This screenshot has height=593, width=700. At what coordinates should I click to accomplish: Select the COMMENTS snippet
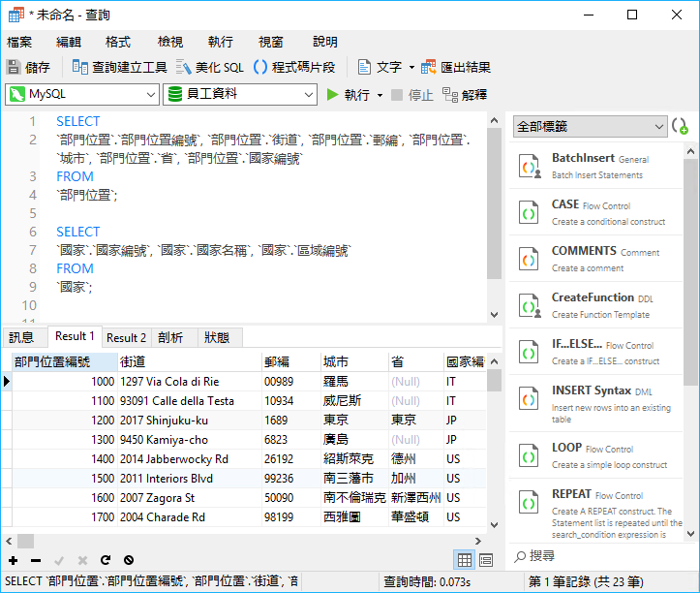click(596, 259)
